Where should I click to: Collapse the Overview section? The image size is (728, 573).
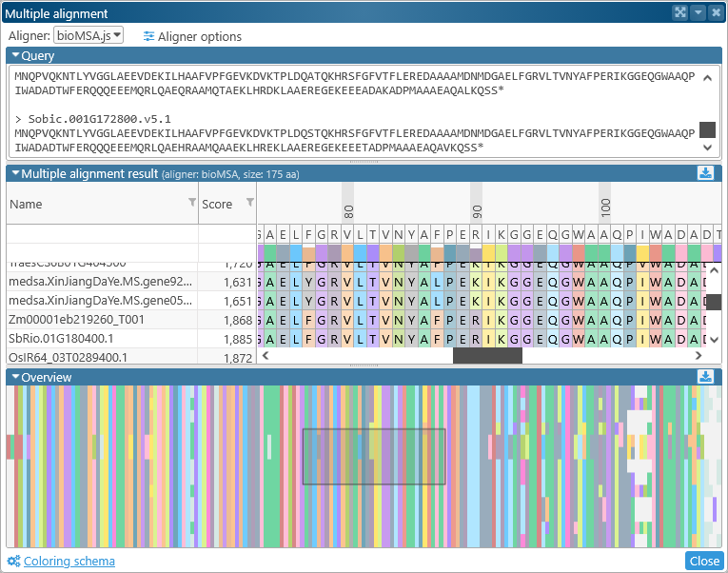pyautogui.click(x=15, y=377)
